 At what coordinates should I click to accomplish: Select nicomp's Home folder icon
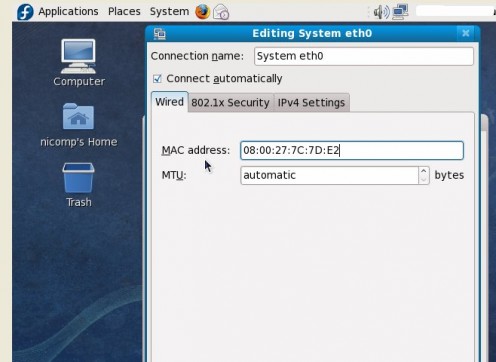point(79,125)
